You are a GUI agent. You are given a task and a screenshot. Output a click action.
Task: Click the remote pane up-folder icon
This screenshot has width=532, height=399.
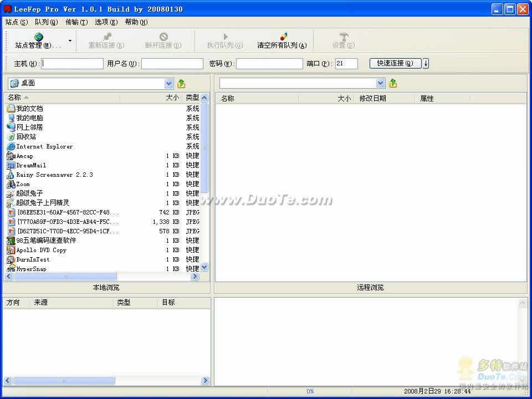[393, 83]
